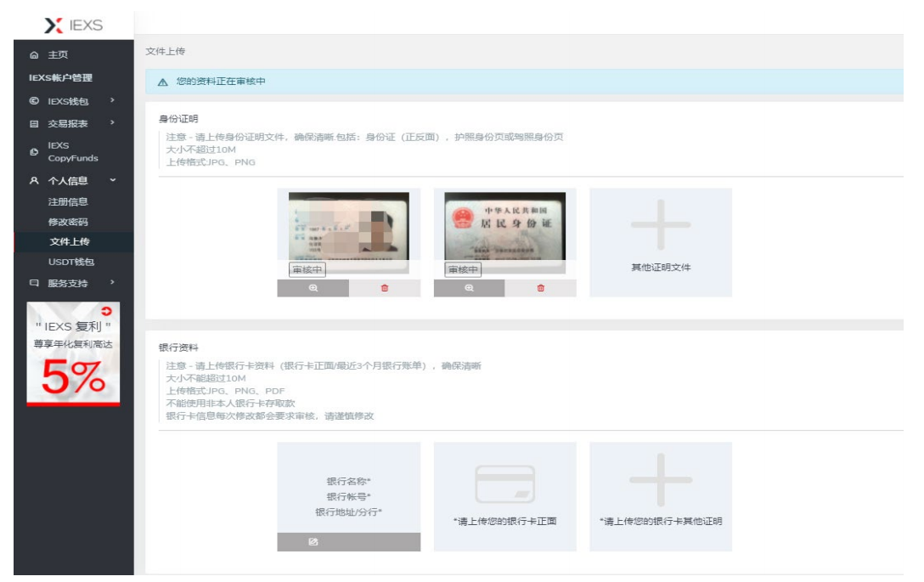Click the 大小不超过10M note under 身份证明
924x582 pixels.
click(x=200, y=150)
